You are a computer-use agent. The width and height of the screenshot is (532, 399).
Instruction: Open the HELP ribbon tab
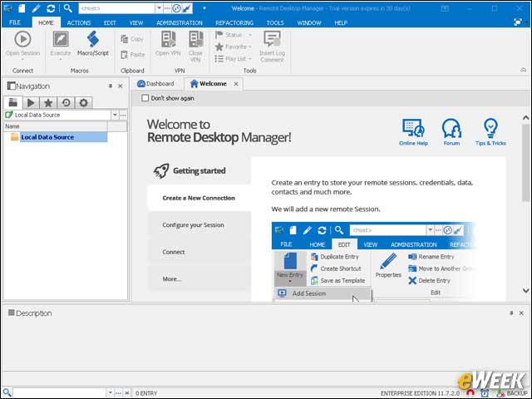341,22
